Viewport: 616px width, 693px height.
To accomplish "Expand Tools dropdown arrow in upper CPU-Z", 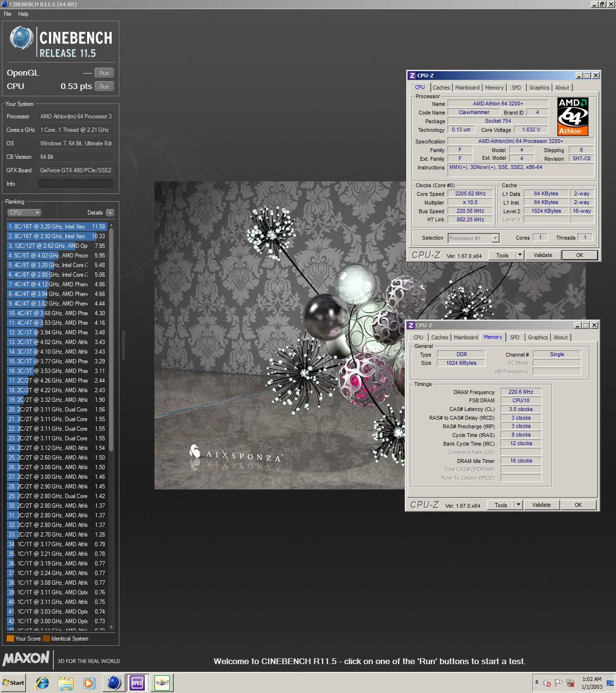I will click(x=520, y=256).
